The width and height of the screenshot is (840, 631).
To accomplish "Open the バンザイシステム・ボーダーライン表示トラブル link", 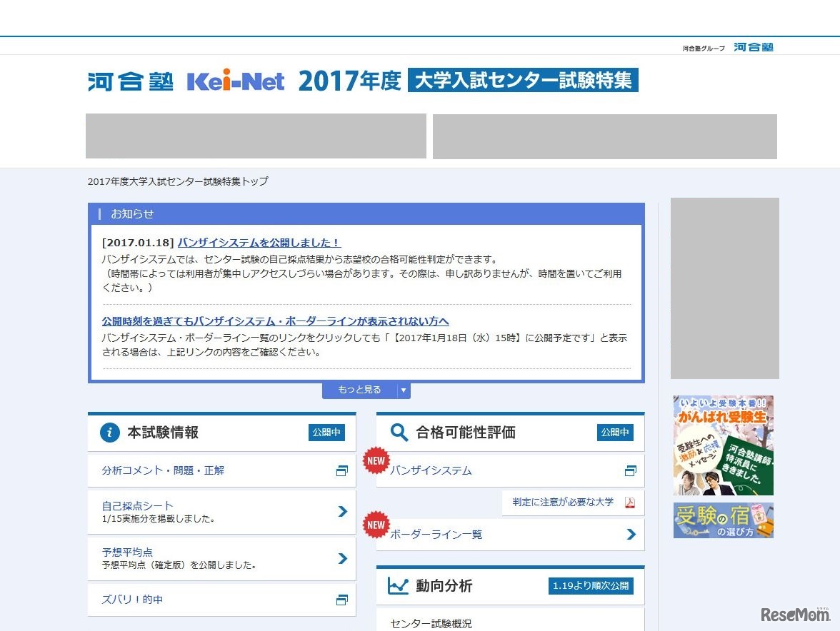I will [275, 321].
